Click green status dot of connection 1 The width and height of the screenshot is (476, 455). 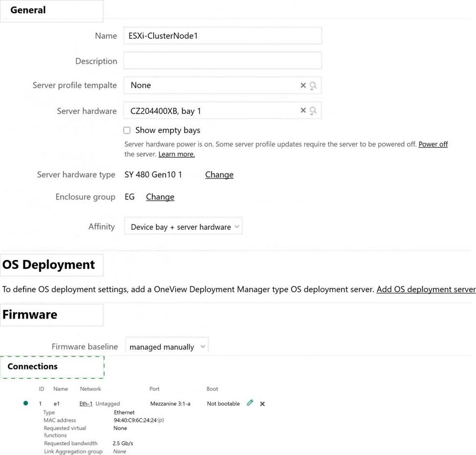(x=25, y=403)
